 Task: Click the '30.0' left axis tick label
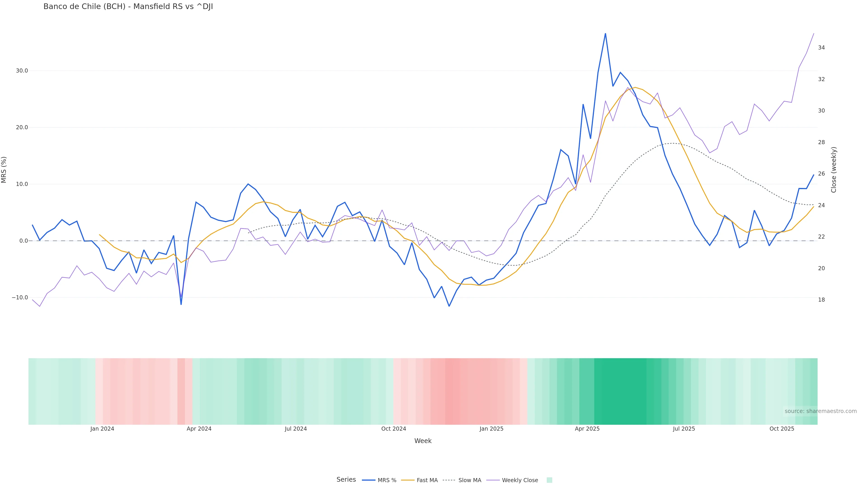[22, 71]
